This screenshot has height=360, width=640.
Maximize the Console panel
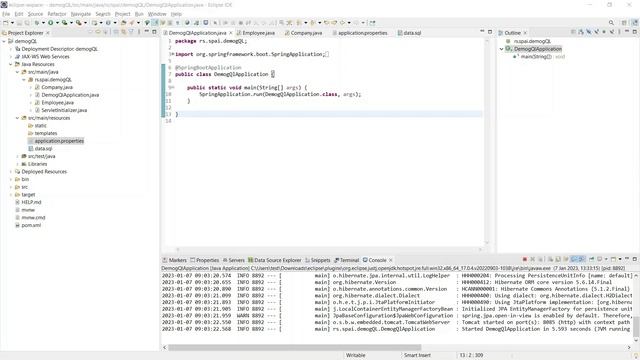click(x=635, y=259)
